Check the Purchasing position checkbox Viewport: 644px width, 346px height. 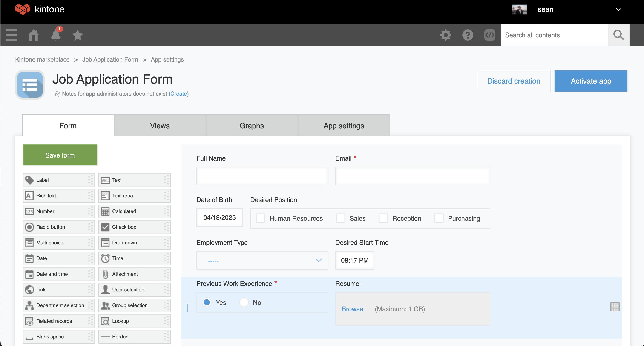coord(439,218)
